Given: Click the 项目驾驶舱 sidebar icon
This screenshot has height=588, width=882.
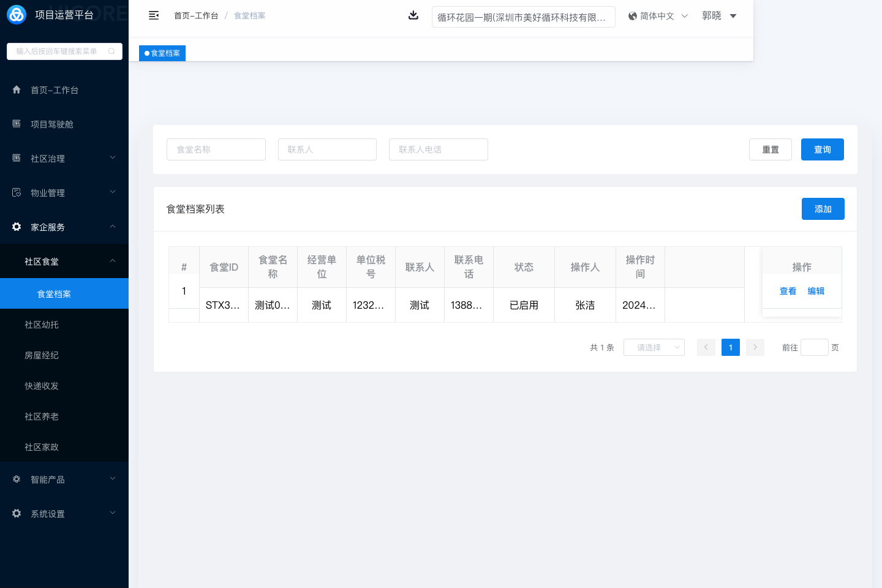Looking at the screenshot, I should coord(17,124).
